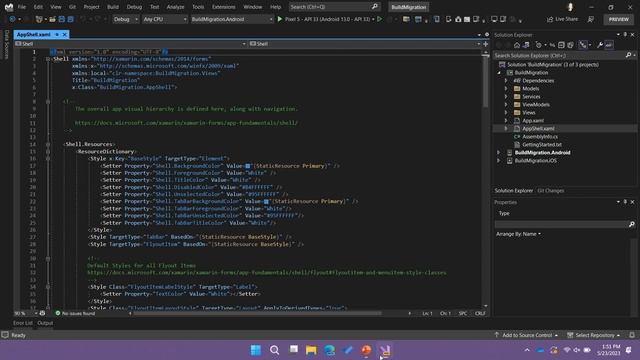This screenshot has height=360, width=640.
Task: Click the editor vertical scrollbar thumb
Action: 485,82
